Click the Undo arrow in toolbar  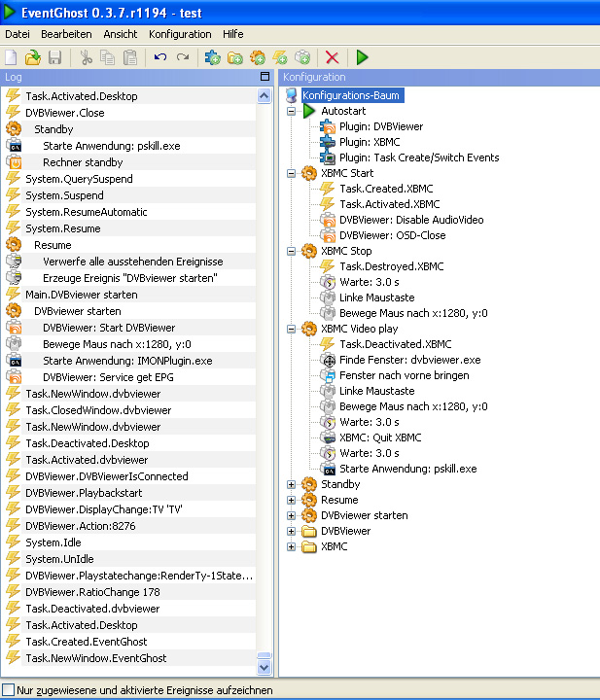[x=160, y=57]
